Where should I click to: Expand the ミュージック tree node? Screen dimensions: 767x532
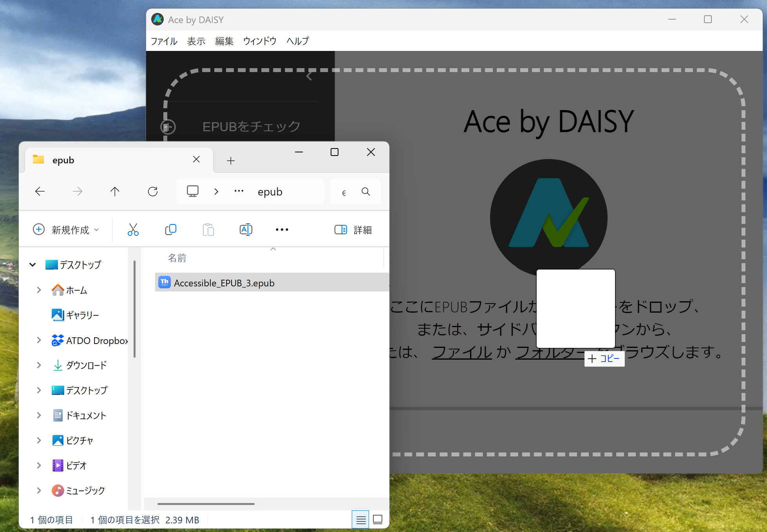pos(39,490)
